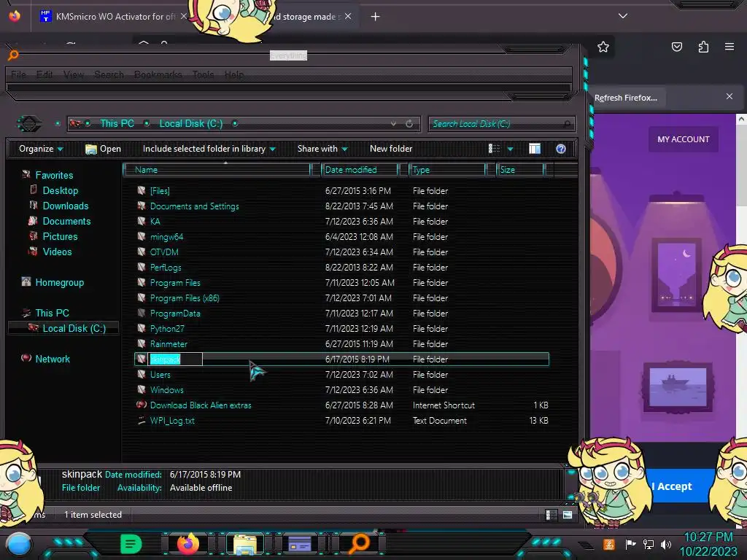
Task: Open the Search menu in Everything
Action: [109, 75]
